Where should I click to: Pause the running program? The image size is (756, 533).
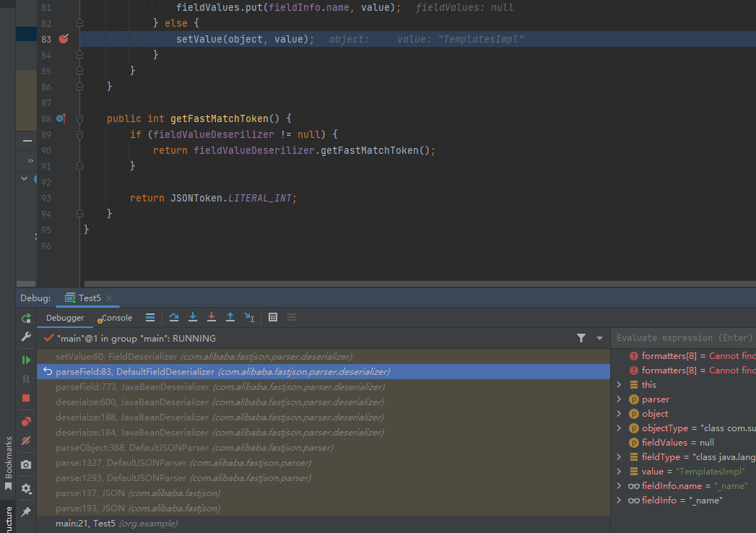coord(26,379)
